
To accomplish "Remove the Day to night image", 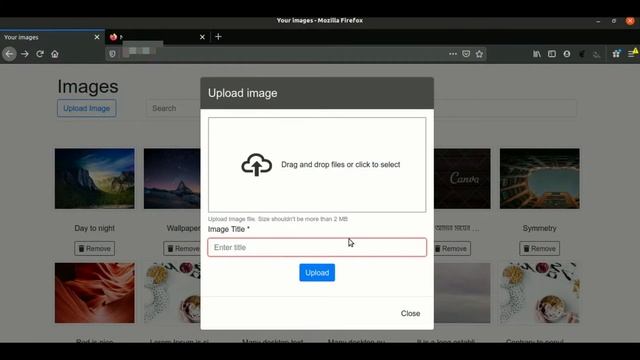I will click(95, 249).
